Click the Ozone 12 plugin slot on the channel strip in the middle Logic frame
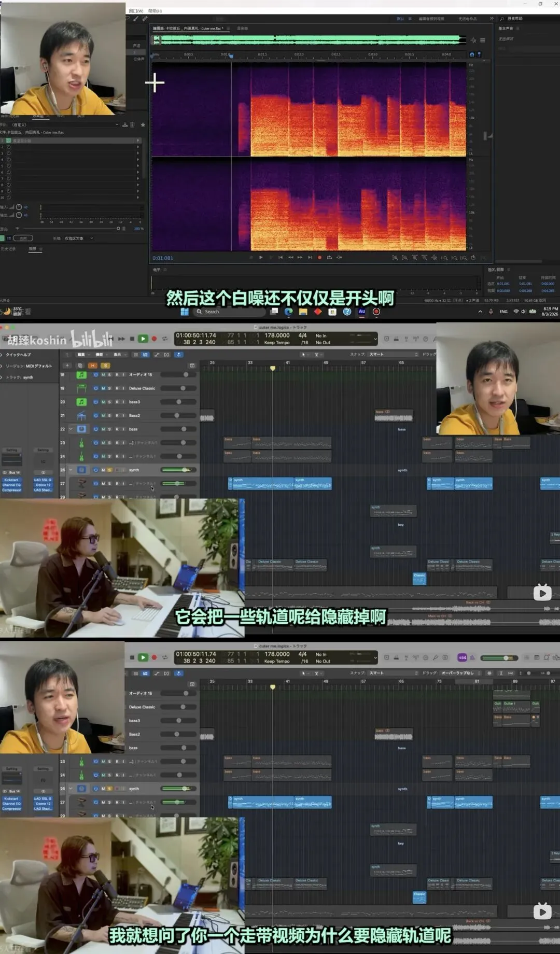This screenshot has height=954, width=560. point(43,485)
